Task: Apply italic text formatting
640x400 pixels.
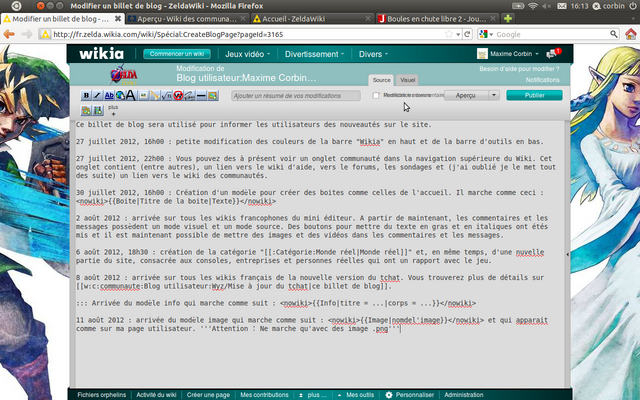Action: [x=98, y=96]
